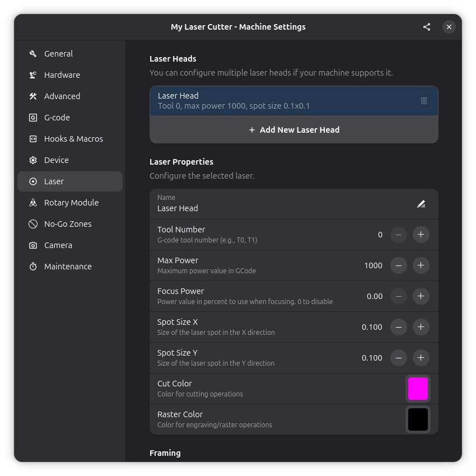Image resolution: width=476 pixels, height=476 pixels.
Task: Click the edit pencil icon for Name
Action: click(x=421, y=204)
